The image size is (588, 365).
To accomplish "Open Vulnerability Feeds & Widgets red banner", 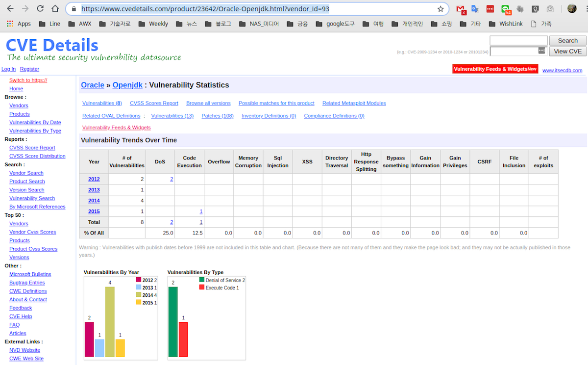I will [x=495, y=69].
